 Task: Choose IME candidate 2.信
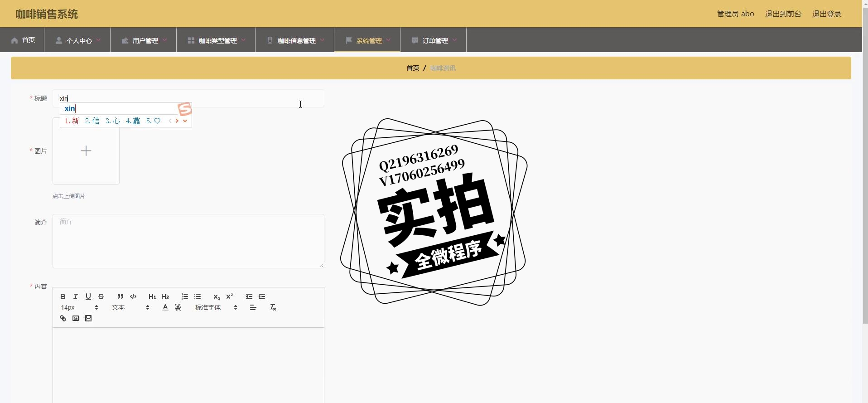pos(92,121)
